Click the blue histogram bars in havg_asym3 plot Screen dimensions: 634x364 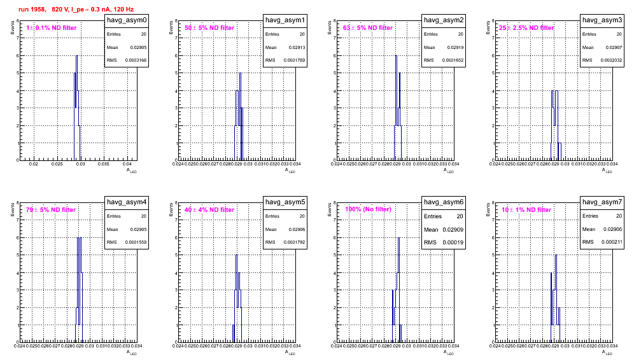(x=556, y=125)
